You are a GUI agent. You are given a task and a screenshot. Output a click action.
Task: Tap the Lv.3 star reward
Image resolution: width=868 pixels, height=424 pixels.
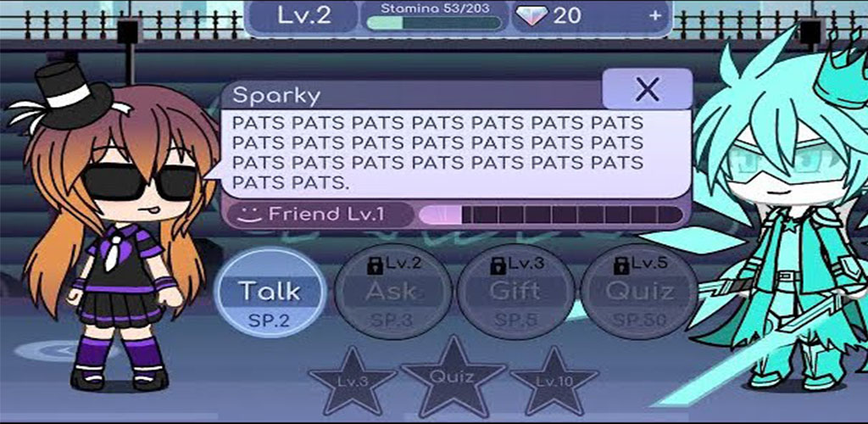352,380
